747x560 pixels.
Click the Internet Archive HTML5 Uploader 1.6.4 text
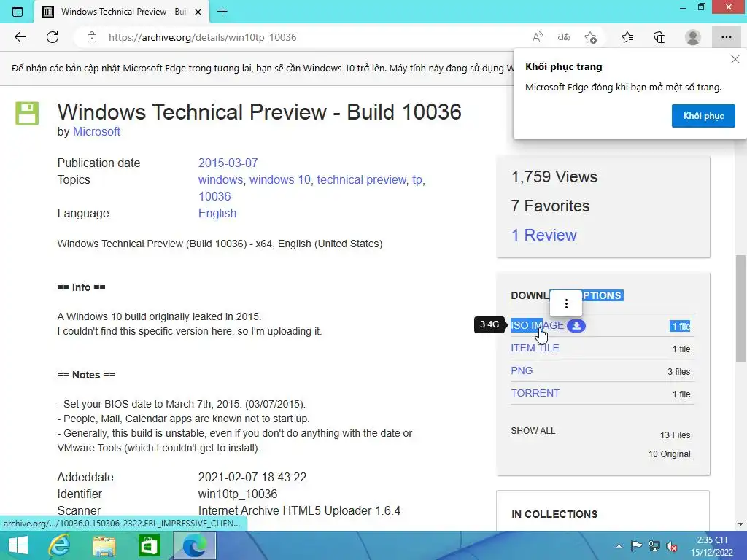click(x=299, y=510)
